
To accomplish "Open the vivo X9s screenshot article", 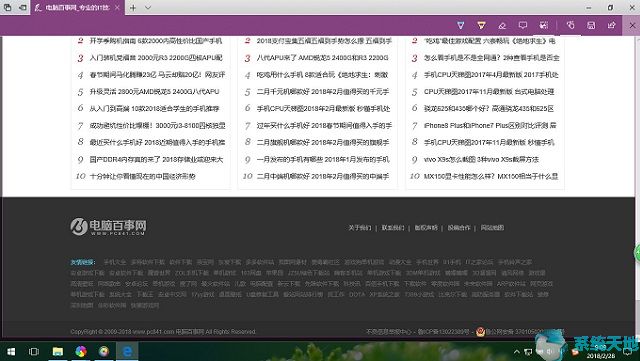I will [481, 160].
